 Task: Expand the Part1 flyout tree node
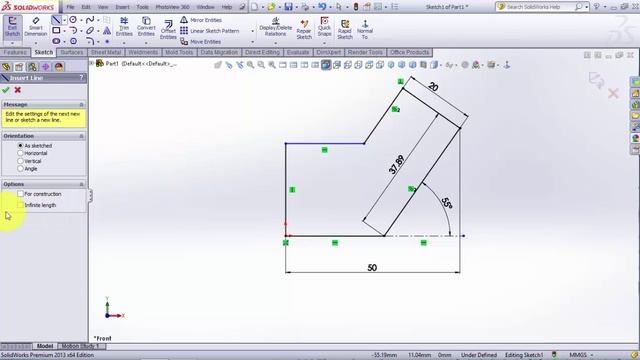92,64
